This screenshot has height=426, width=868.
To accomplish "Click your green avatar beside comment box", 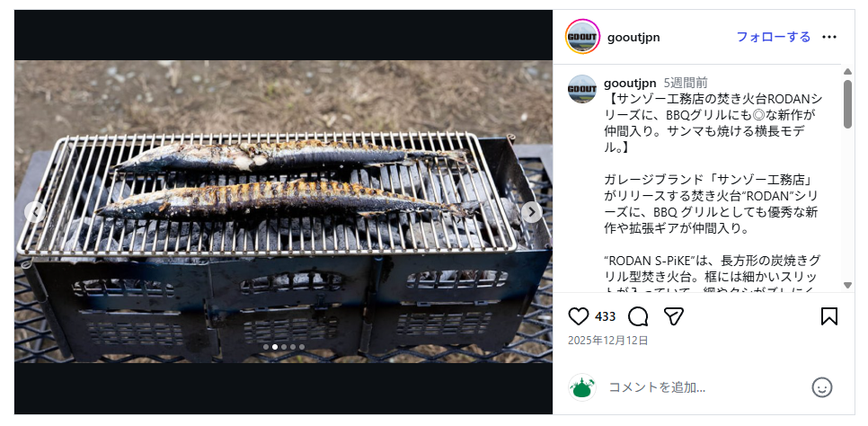I will 582,387.
